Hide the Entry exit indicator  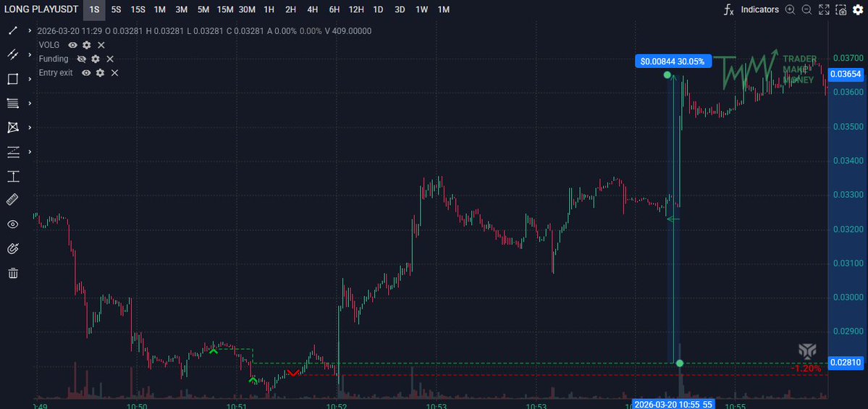point(86,73)
